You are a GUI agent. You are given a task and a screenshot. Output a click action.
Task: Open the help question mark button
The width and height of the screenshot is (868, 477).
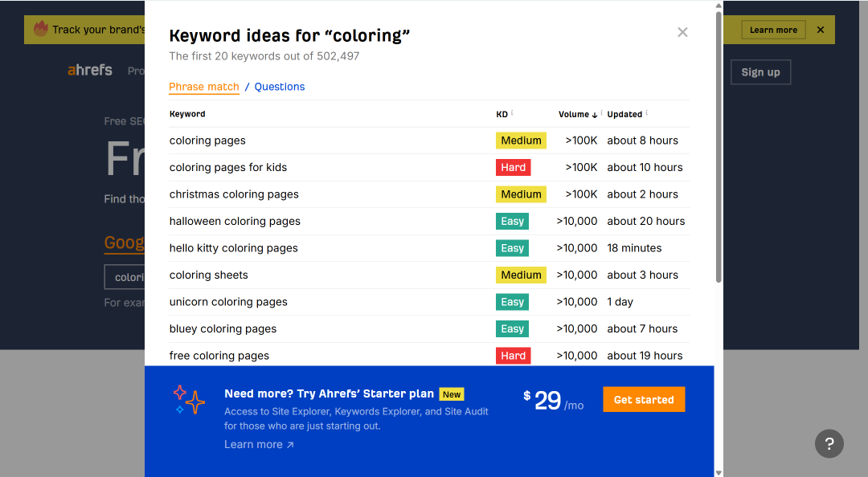[x=829, y=443]
